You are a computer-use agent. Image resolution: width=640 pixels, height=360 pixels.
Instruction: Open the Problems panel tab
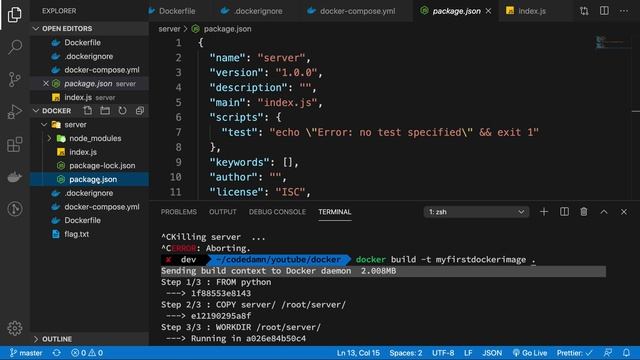pos(178,212)
